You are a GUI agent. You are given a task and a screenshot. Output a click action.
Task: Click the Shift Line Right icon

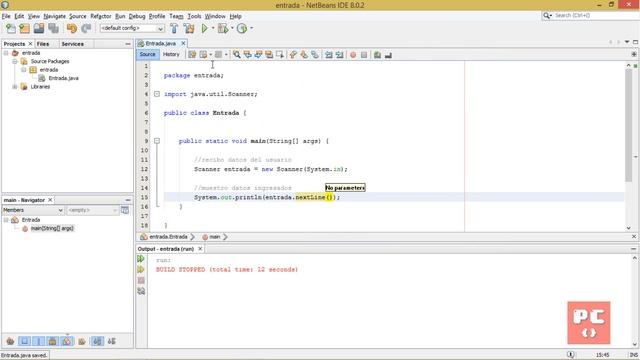(339, 55)
